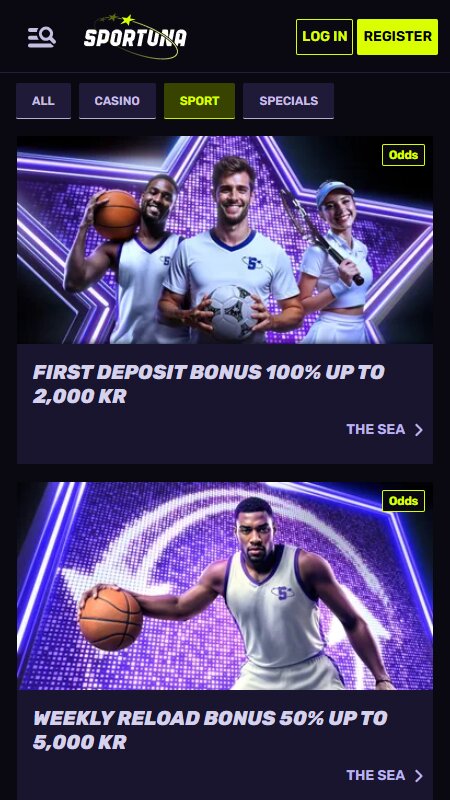Switch to the CASINO tab
Image resolution: width=450 pixels, height=800 pixels.
117,101
